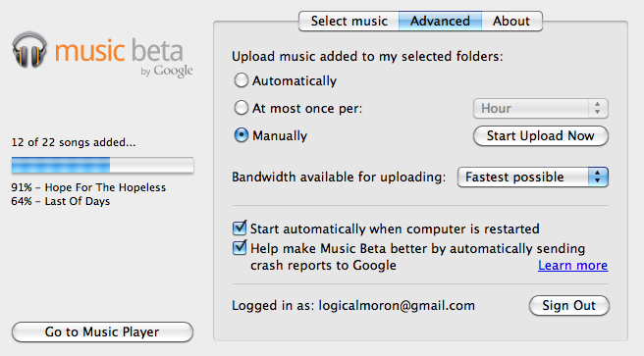Open the 'Fastest possible' bandwidth dropdown
644x356 pixels.
[x=533, y=177]
